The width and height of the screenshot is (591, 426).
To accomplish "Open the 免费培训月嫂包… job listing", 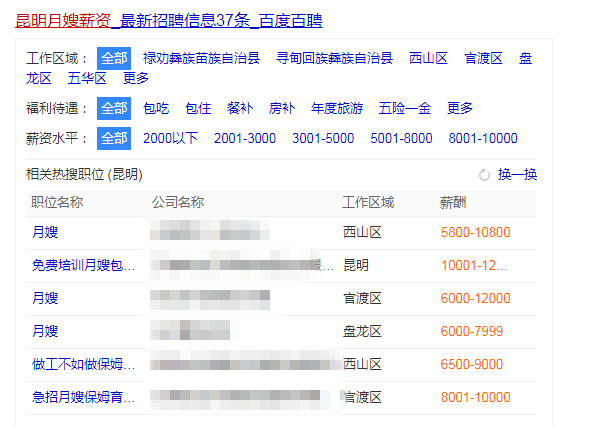I will click(x=84, y=265).
